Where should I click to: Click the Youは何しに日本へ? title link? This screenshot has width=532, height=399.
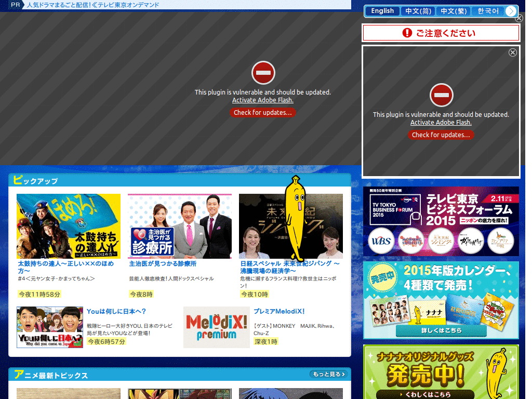point(116,312)
